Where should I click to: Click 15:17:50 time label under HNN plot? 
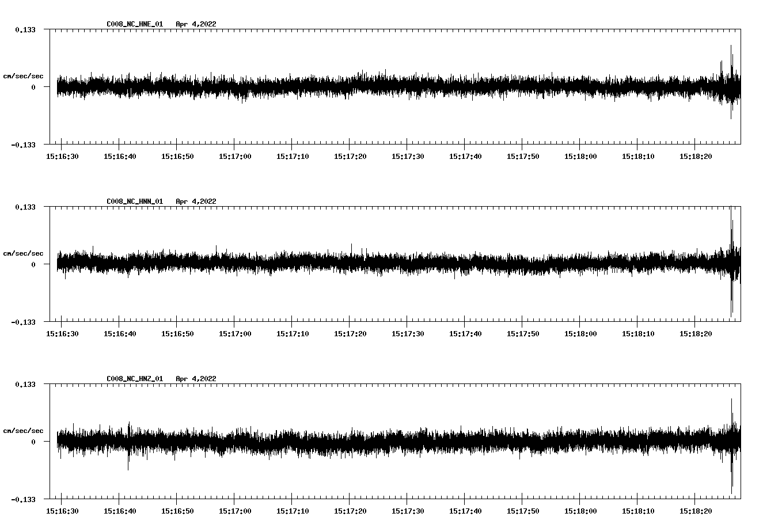coord(523,334)
